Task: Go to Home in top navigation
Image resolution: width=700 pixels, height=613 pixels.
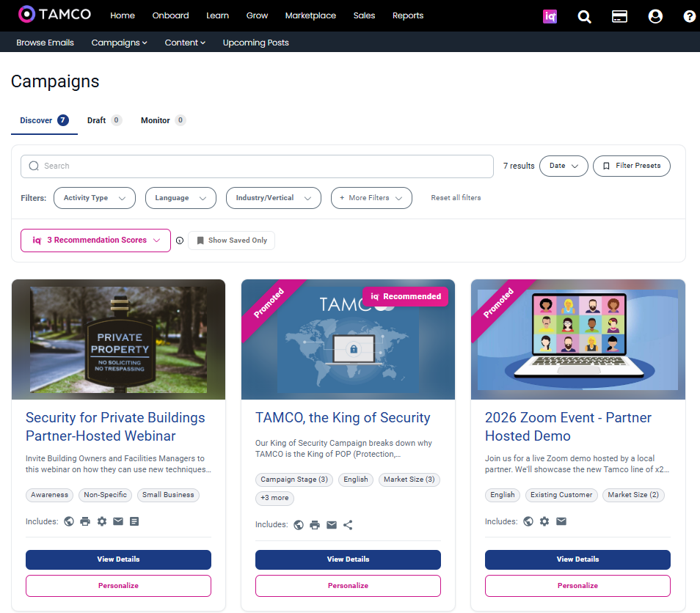Action: coord(123,15)
